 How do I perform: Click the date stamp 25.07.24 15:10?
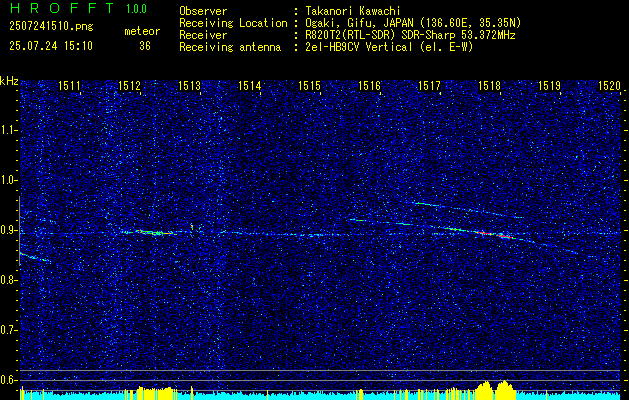point(51,46)
